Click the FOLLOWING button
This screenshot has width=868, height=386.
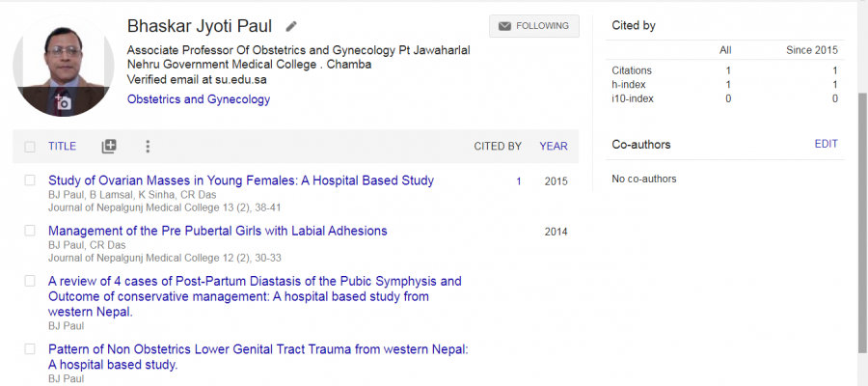[534, 26]
